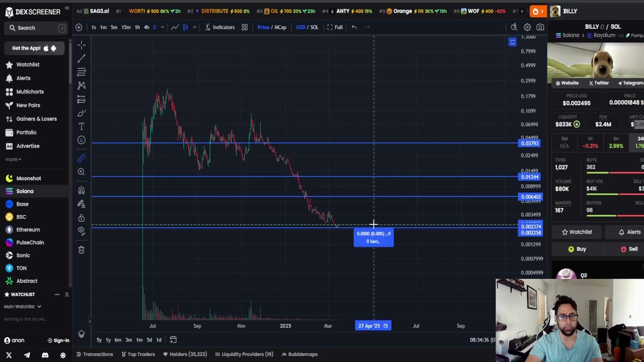Remove all drawings with trash icon
This screenshot has width=644, height=362.
[x=82, y=249]
